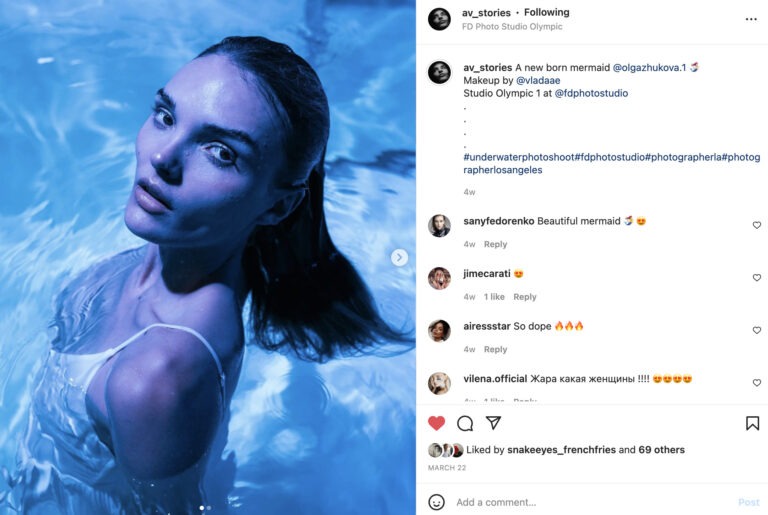Like airessstar's comment heart
The image size is (768, 515).
click(757, 330)
